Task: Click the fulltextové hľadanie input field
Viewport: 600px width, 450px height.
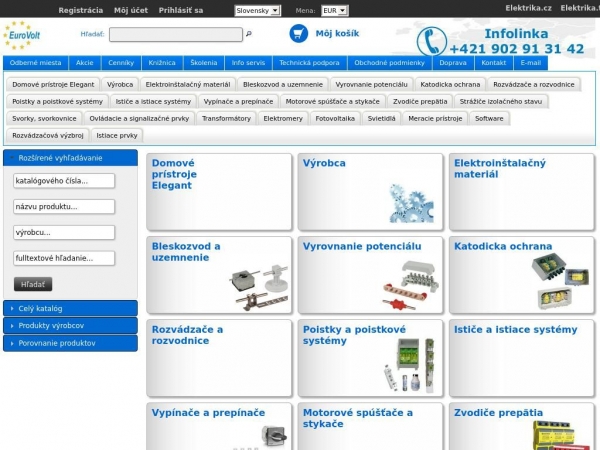Action: tap(64, 258)
